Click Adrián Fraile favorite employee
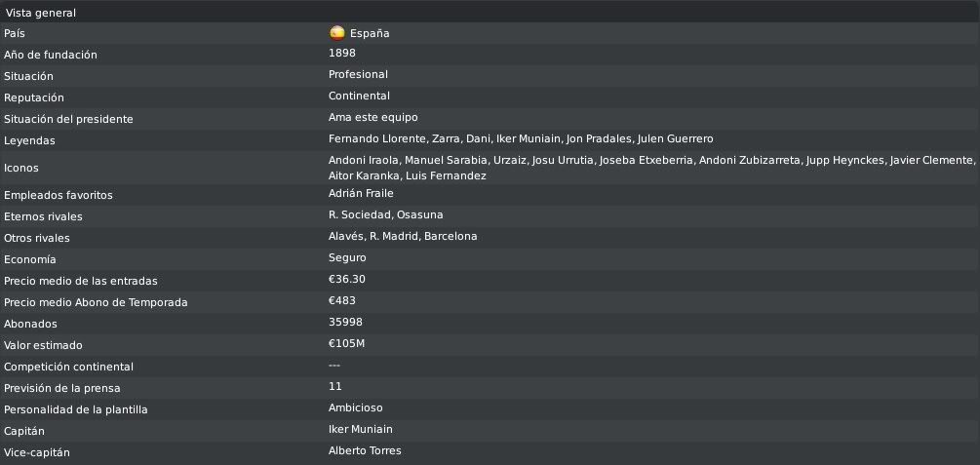Viewport: 980px width, 465px height. coord(361,194)
